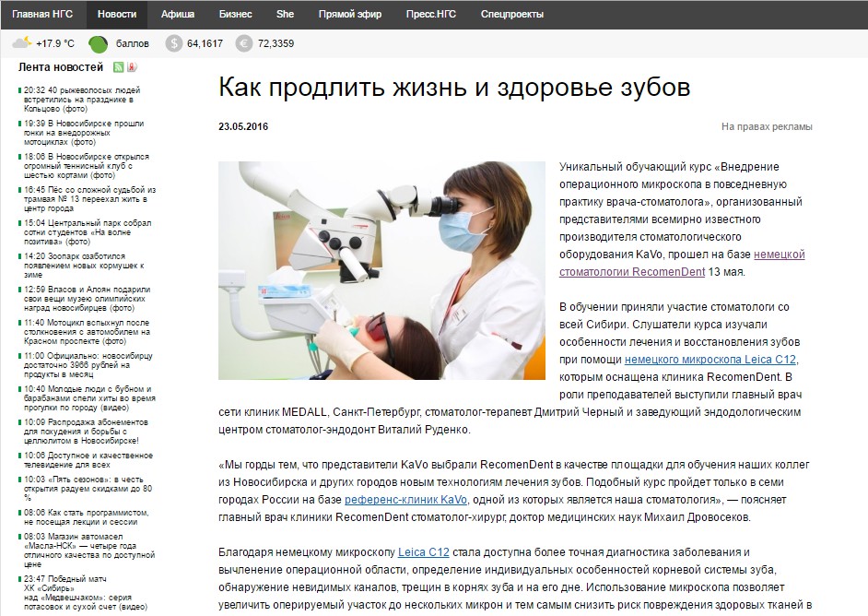Click the Лента новостей heading

[61, 67]
